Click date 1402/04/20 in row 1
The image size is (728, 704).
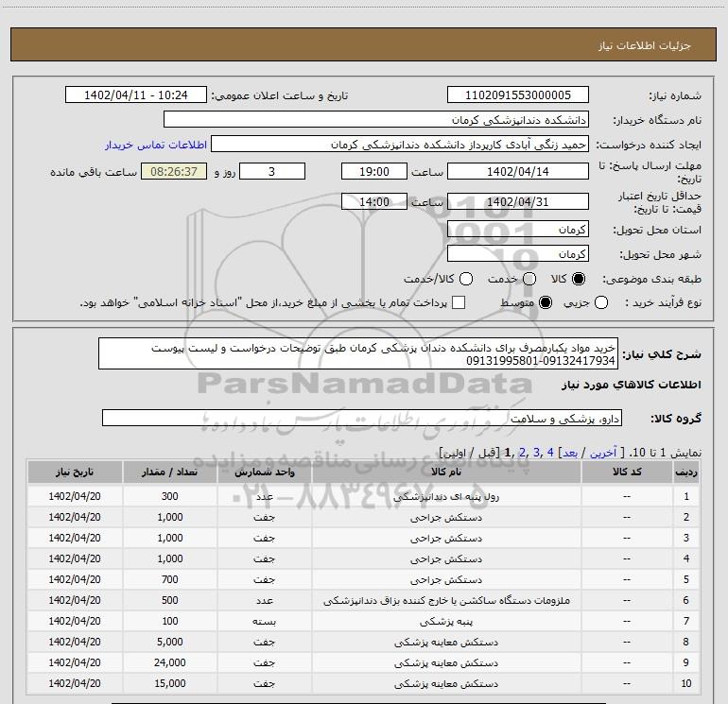tap(75, 496)
